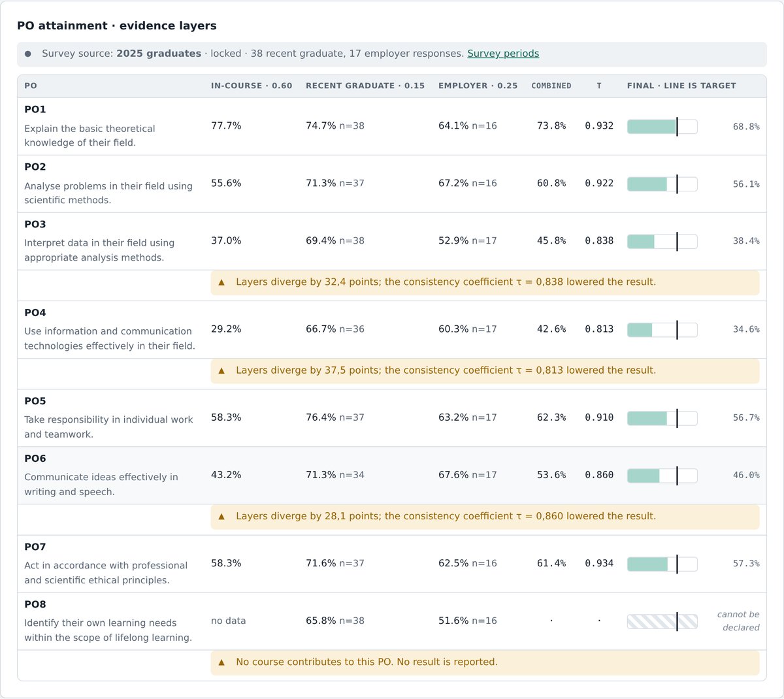Select the PO7 row title
This screenshot has width=784, height=699.
[x=35, y=547]
